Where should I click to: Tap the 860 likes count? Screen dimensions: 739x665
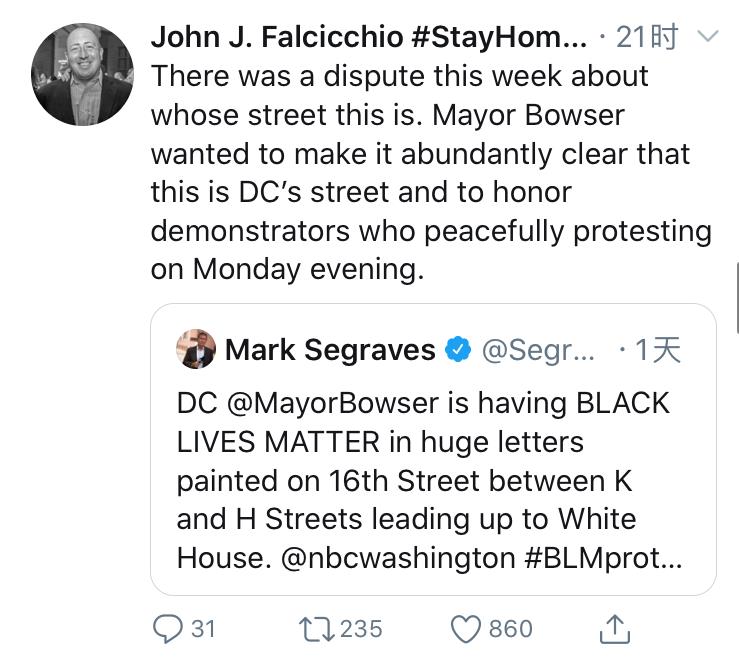tap(510, 628)
